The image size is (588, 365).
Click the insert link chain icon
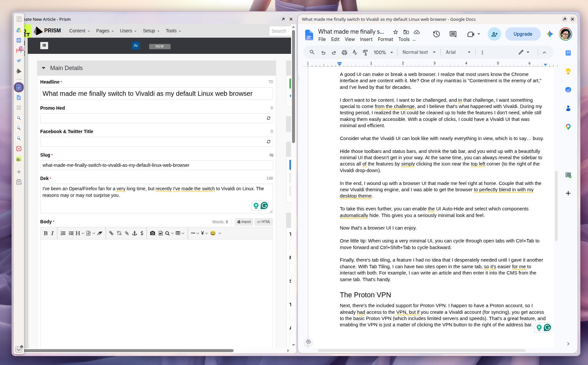point(111,233)
